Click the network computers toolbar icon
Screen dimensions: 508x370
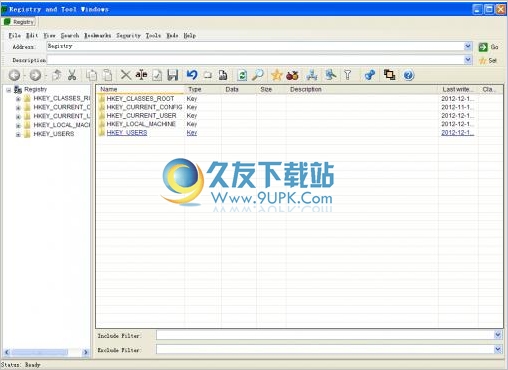[312, 75]
